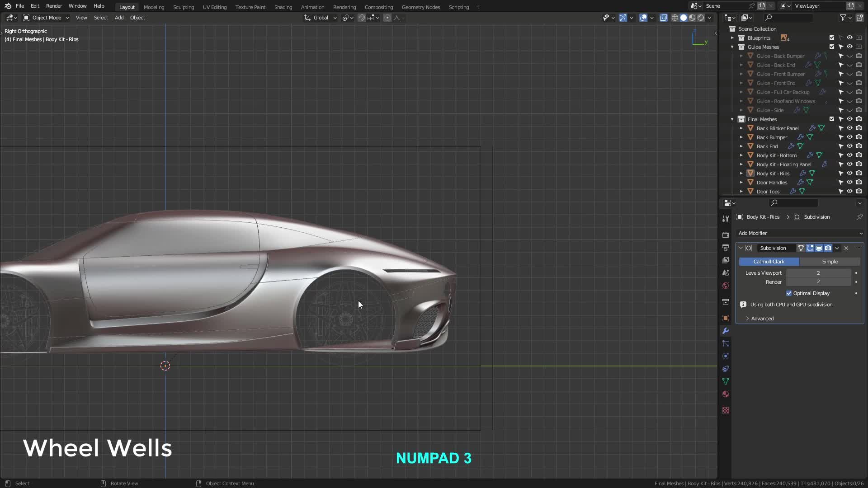Open the Add Modifier dropdown
The height and width of the screenshot is (488, 868).
coord(800,233)
